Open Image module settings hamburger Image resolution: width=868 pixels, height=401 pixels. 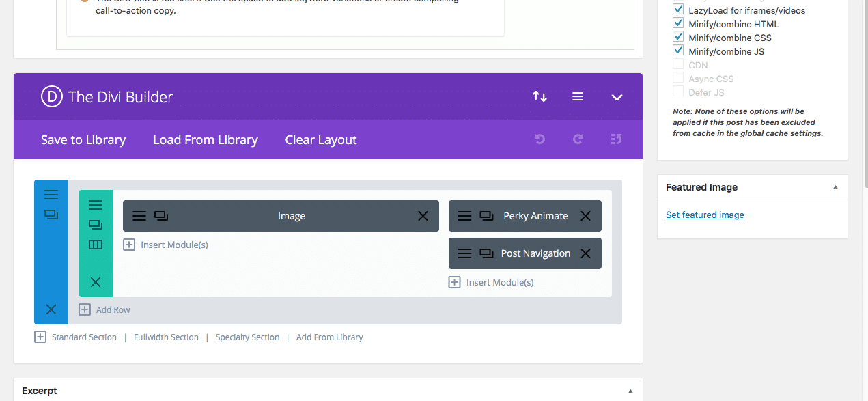pos(139,216)
